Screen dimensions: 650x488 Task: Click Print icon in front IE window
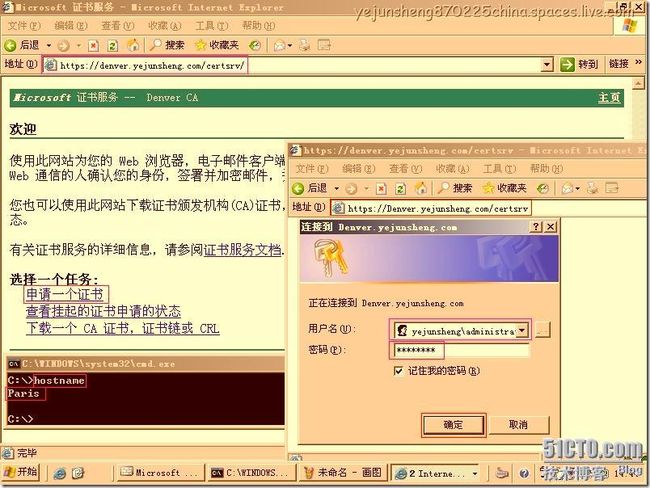[x=592, y=188]
